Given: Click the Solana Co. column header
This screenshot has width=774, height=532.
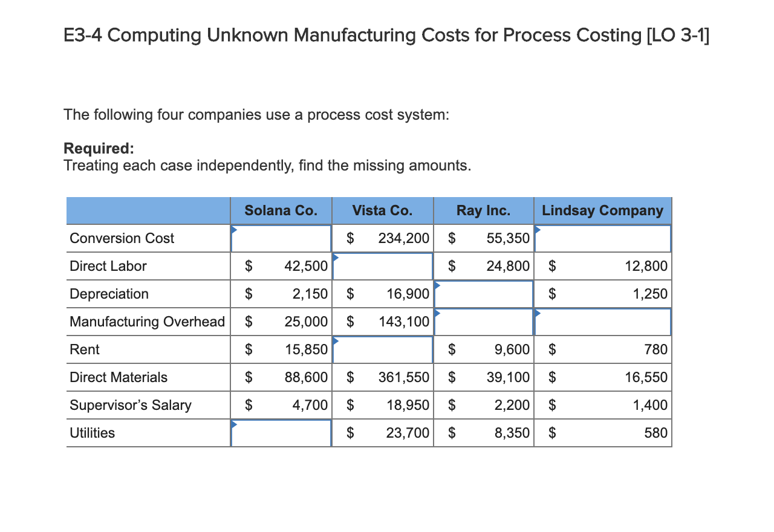Looking at the screenshot, I should click(280, 210).
